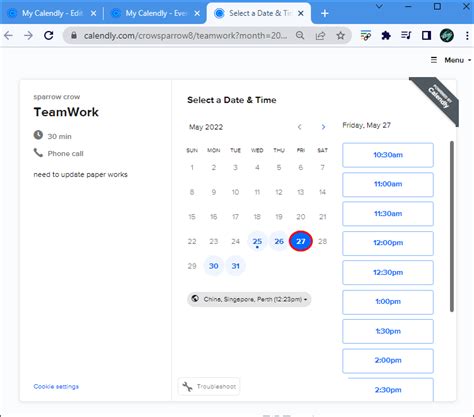Image resolution: width=474 pixels, height=417 pixels.
Task: Choose the 1:30pm time slot
Action: pyautogui.click(x=388, y=331)
